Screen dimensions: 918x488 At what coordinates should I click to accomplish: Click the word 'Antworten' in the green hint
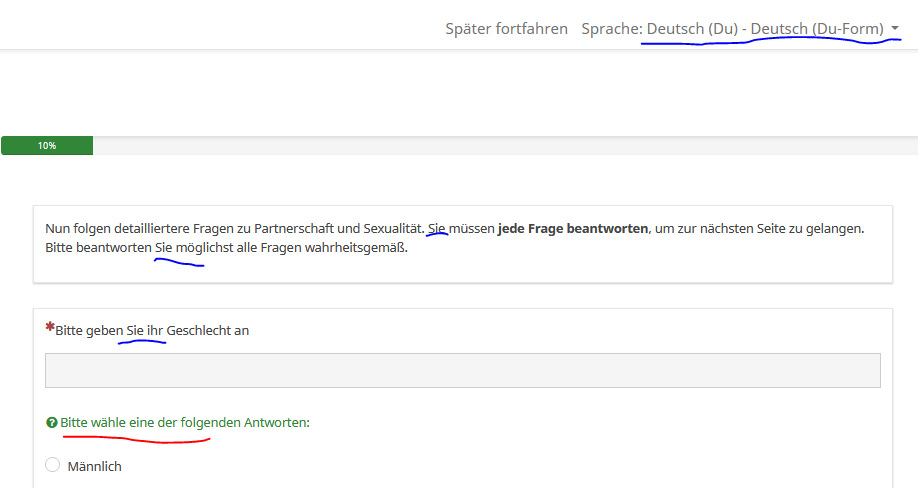pyautogui.click(x=277, y=423)
